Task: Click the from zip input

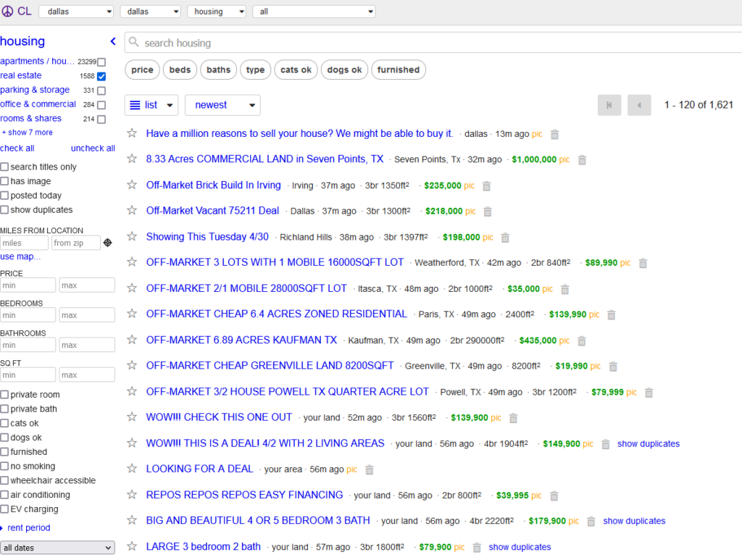Action: (75, 243)
